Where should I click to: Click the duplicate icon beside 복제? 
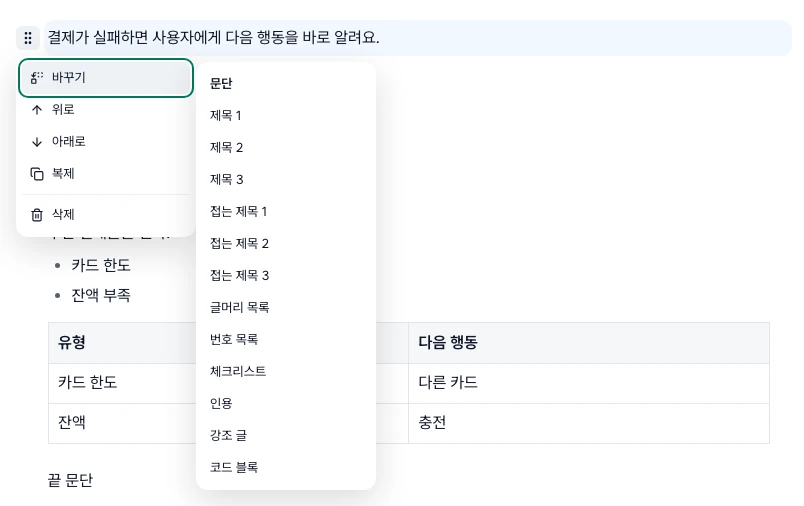[36, 174]
